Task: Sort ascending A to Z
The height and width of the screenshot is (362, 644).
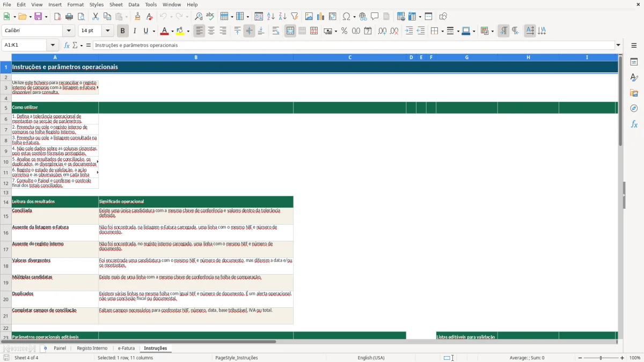Action: click(x=270, y=17)
